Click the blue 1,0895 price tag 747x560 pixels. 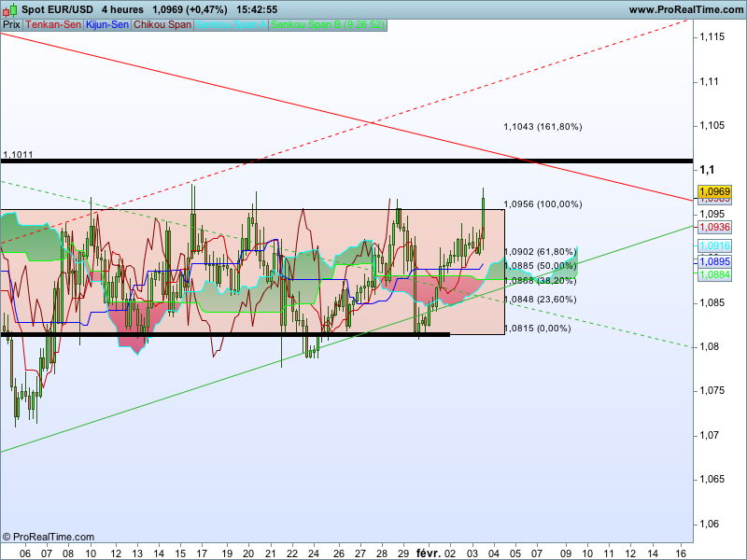click(x=714, y=261)
